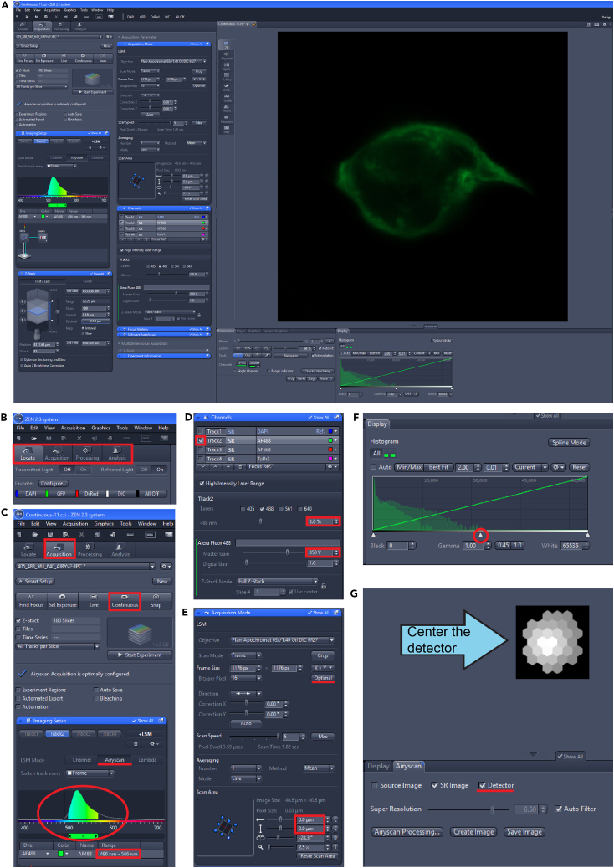Click the Super Resolution slider handle in panel G

(x=492, y=810)
